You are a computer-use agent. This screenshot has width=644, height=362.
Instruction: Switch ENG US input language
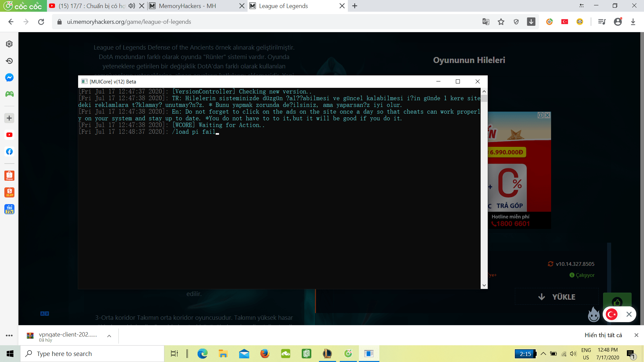[586, 354]
